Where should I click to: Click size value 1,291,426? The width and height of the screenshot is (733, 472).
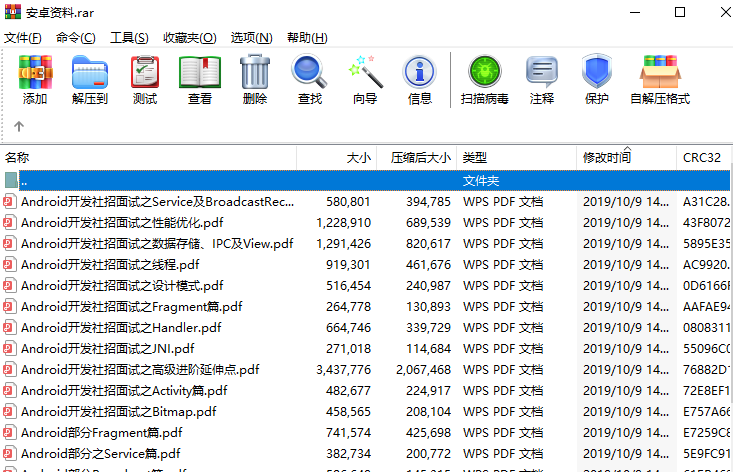[x=343, y=243]
